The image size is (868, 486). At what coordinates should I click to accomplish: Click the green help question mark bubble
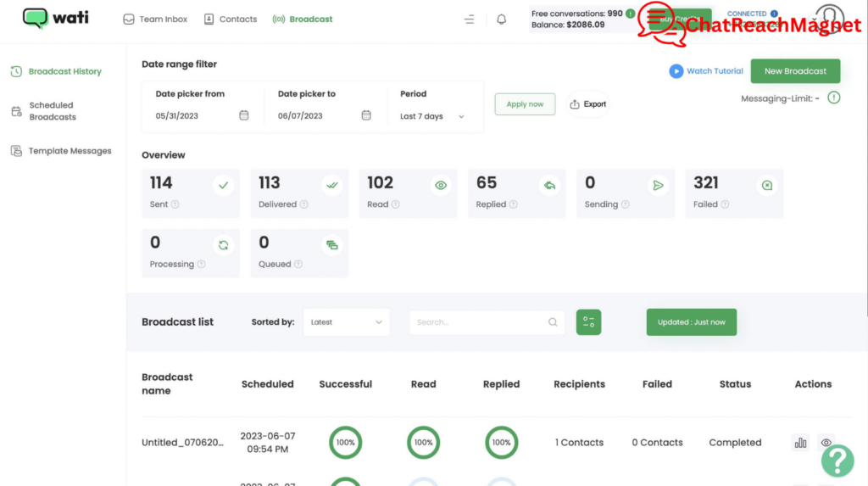[x=837, y=460]
